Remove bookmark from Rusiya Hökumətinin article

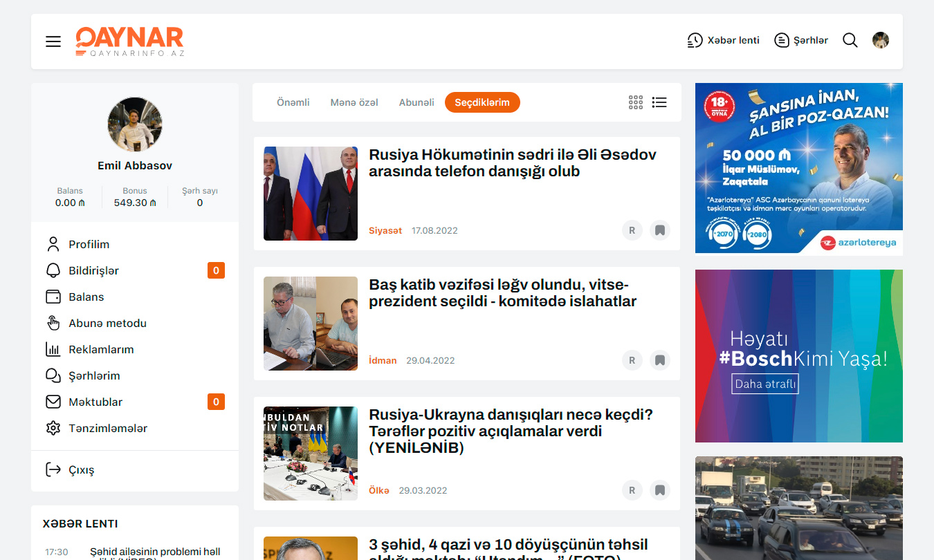coord(660,230)
